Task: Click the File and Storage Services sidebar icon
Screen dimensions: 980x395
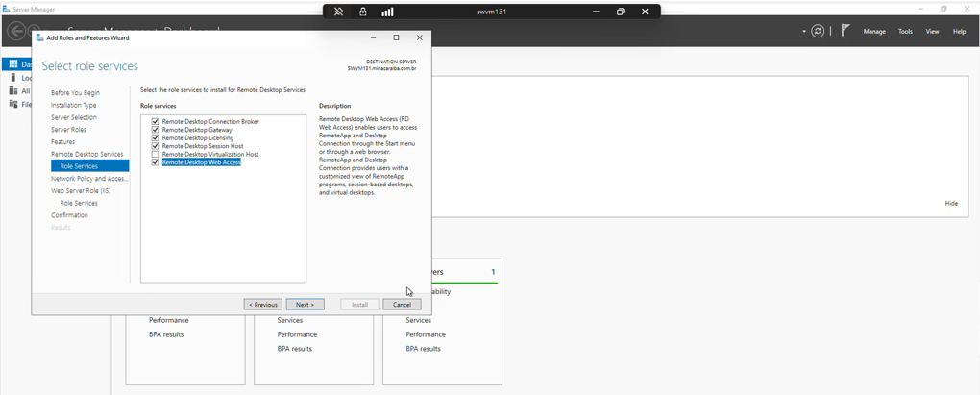Action: click(13, 104)
